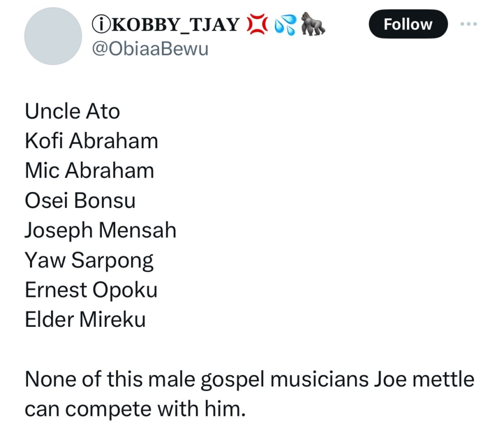This screenshot has width=504, height=447.
Task: Select the "Mic Abraham" line
Action: 90,171
